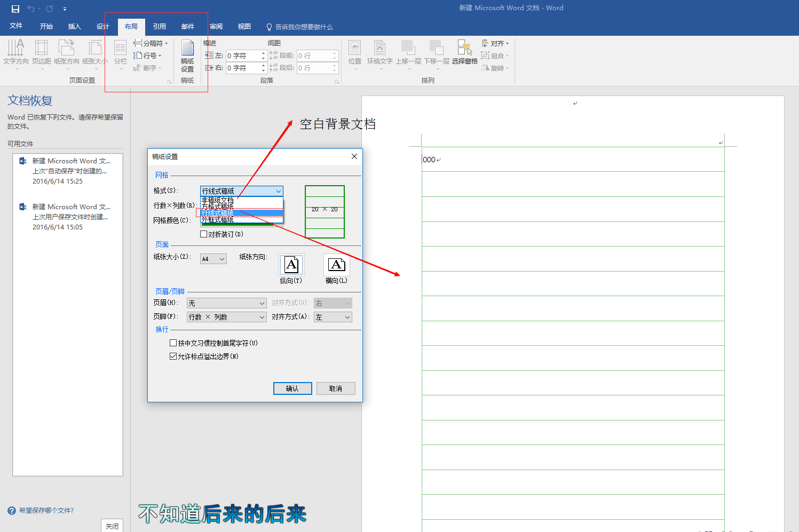Click the Save icon in quick access toolbar

(15, 9)
